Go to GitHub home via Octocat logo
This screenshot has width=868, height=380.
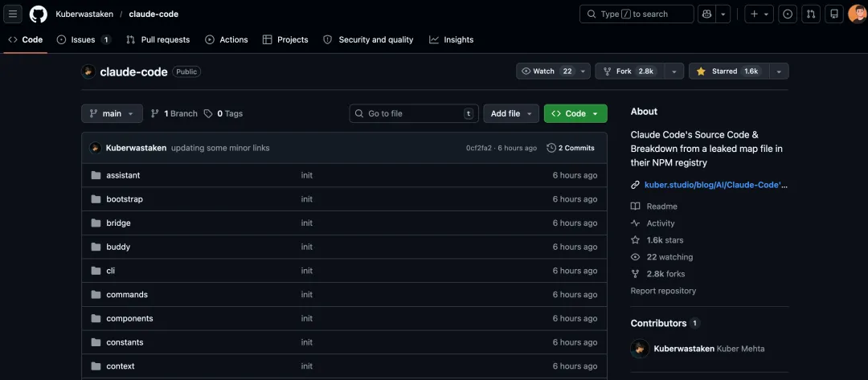click(x=39, y=14)
